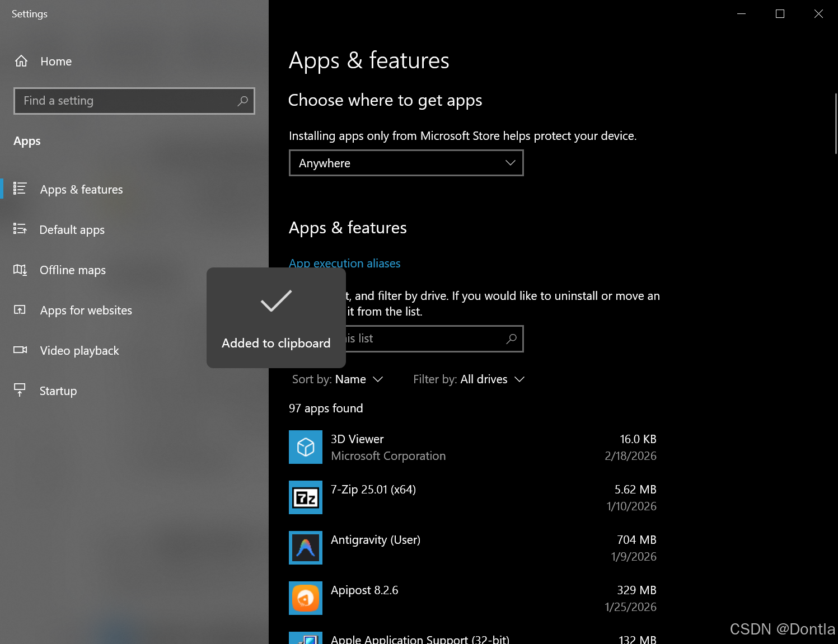Click the 7-Zip app icon
Viewport: 838px width, 644px height.
click(x=306, y=497)
